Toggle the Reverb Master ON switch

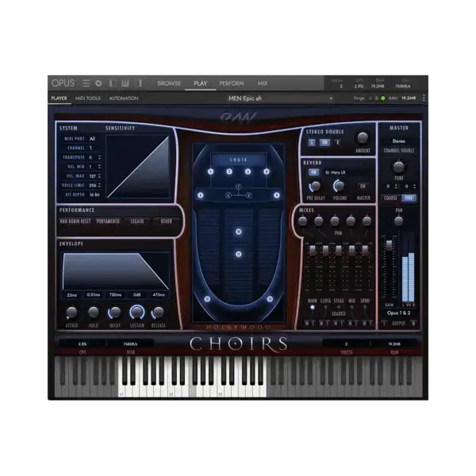click(x=363, y=186)
